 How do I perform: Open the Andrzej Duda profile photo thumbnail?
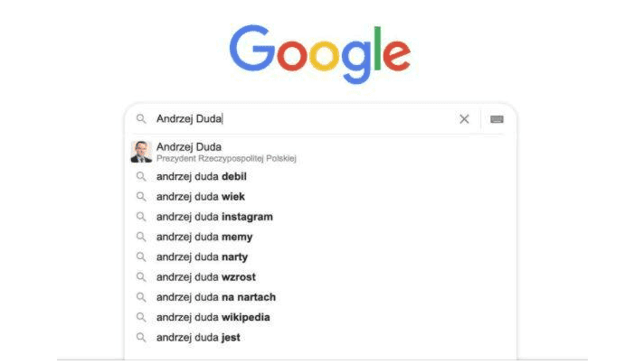(x=141, y=152)
